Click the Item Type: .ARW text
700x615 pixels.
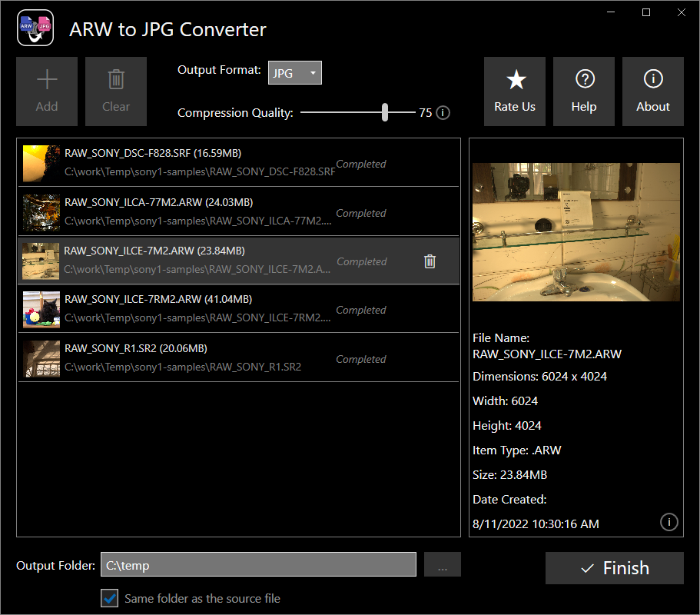click(517, 450)
